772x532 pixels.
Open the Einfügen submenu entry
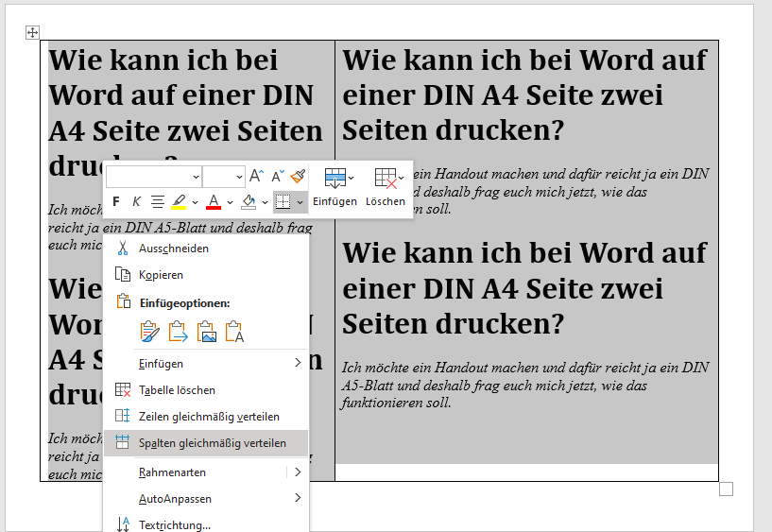pyautogui.click(x=206, y=364)
